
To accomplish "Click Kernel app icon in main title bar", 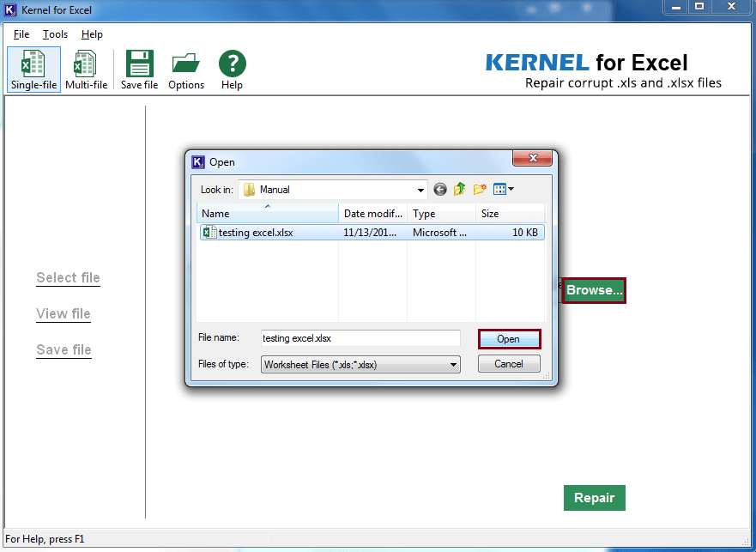I will pos(10,9).
